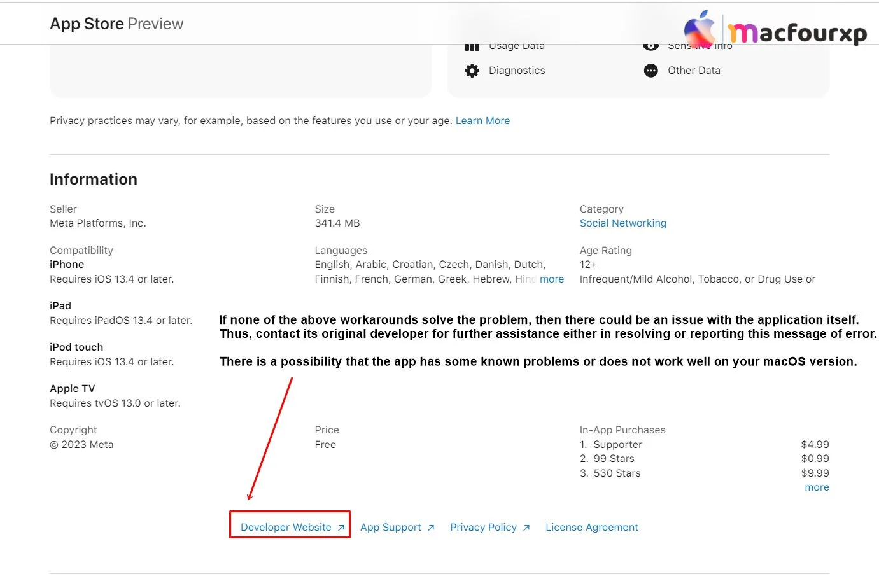Select the Supporter in-app purchase row
879x588 pixels.
coord(705,444)
